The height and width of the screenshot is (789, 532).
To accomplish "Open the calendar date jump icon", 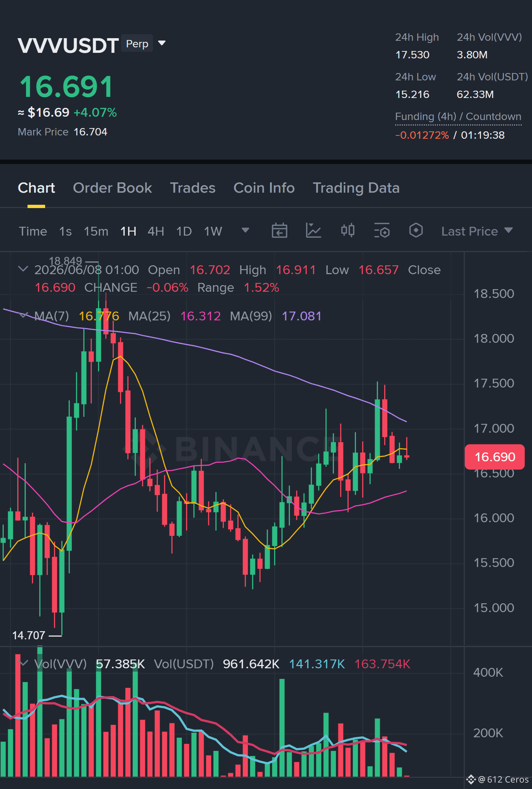I will [x=279, y=231].
